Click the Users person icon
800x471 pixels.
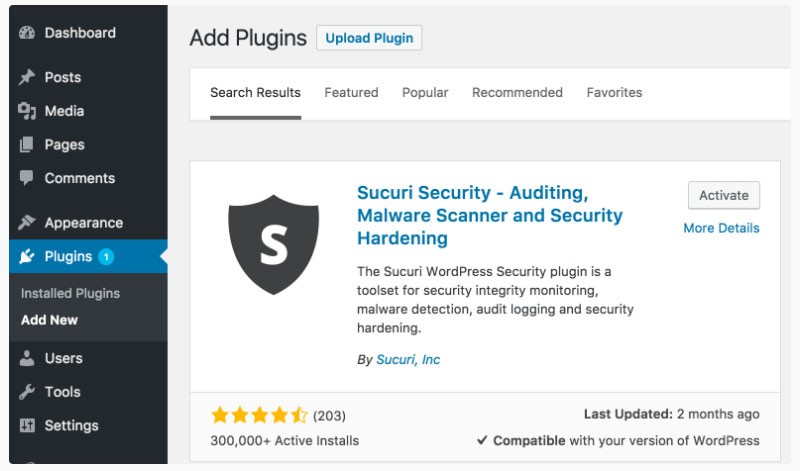pyautogui.click(x=27, y=358)
